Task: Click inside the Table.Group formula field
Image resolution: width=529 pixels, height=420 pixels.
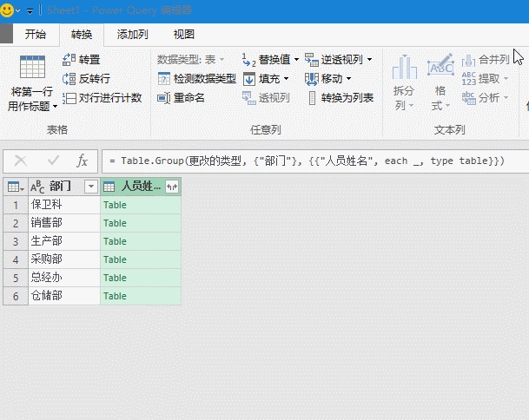Action: coord(315,161)
